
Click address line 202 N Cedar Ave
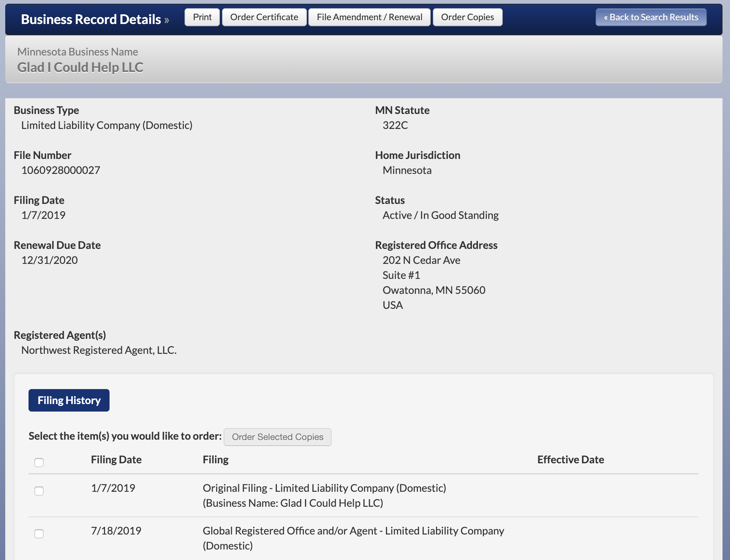pyautogui.click(x=422, y=260)
